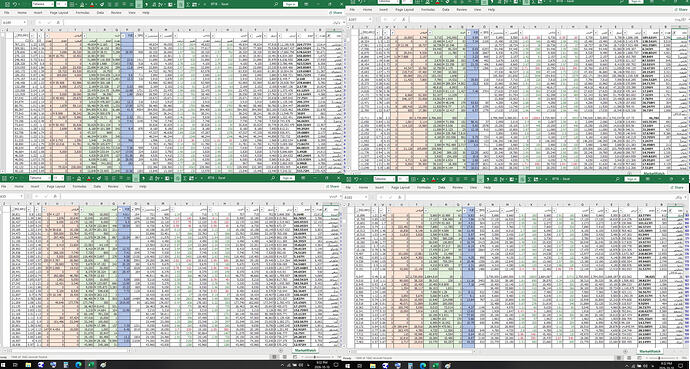
Task: Open the Data tab in bottom-left window
Action: point(97,186)
